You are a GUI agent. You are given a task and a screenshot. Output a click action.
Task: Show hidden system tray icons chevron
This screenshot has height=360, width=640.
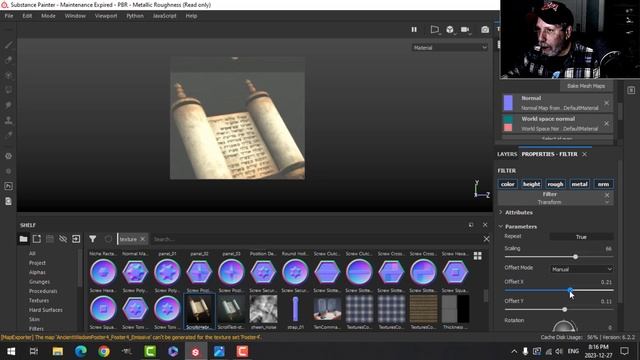514,351
